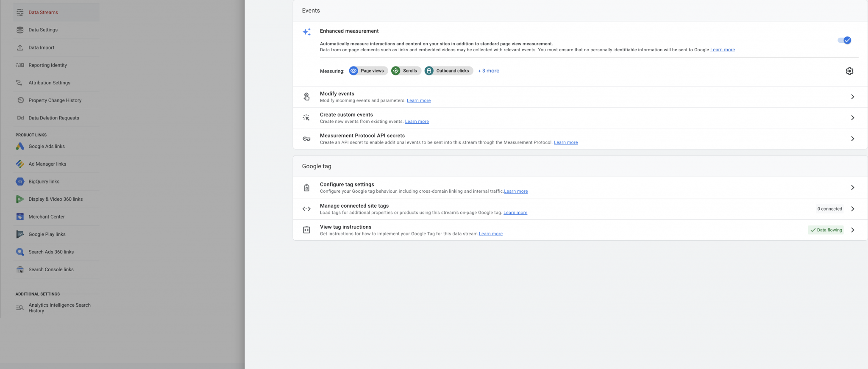Click Learn more for View tag instructions
Image resolution: width=868 pixels, height=369 pixels.
(491, 233)
